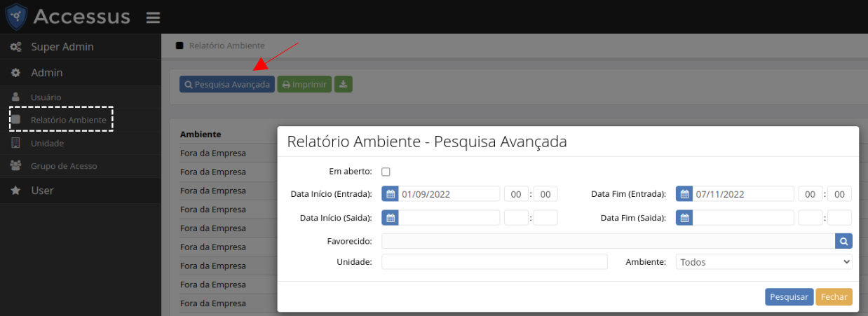Expand the Super Admin sidebar section

click(62, 47)
